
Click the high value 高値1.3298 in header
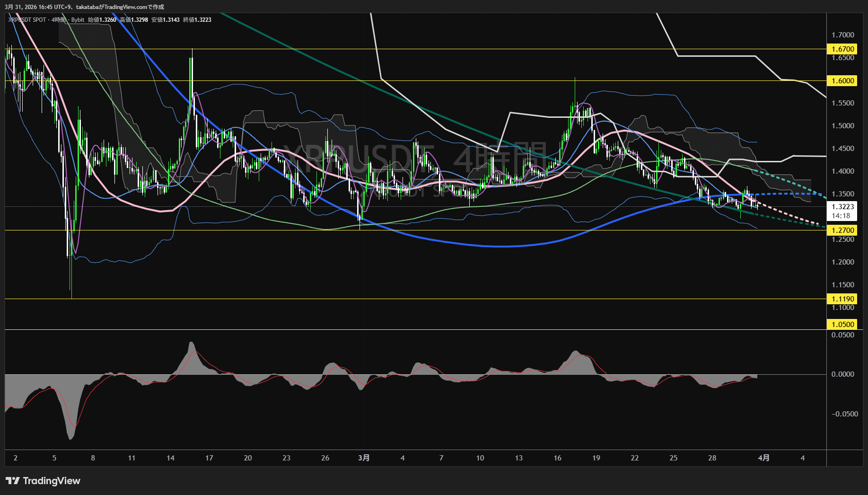[134, 20]
